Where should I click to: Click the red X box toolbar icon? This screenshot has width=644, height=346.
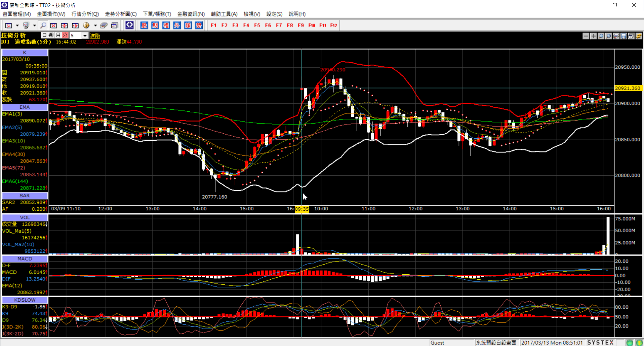53,25
